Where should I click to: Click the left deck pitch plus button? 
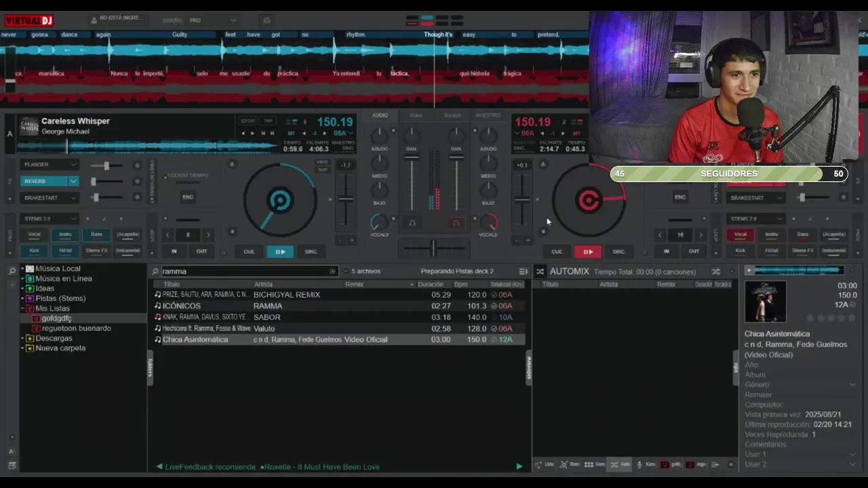[352, 240]
